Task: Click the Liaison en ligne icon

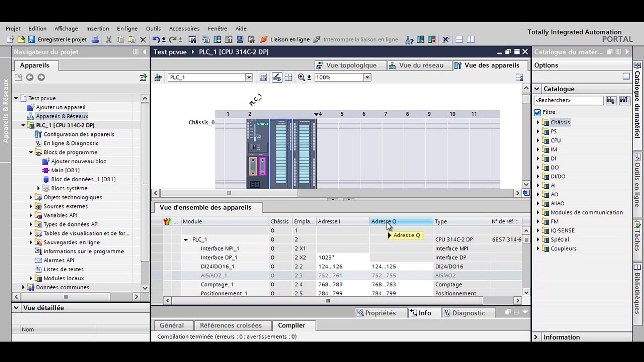Action: [x=264, y=40]
